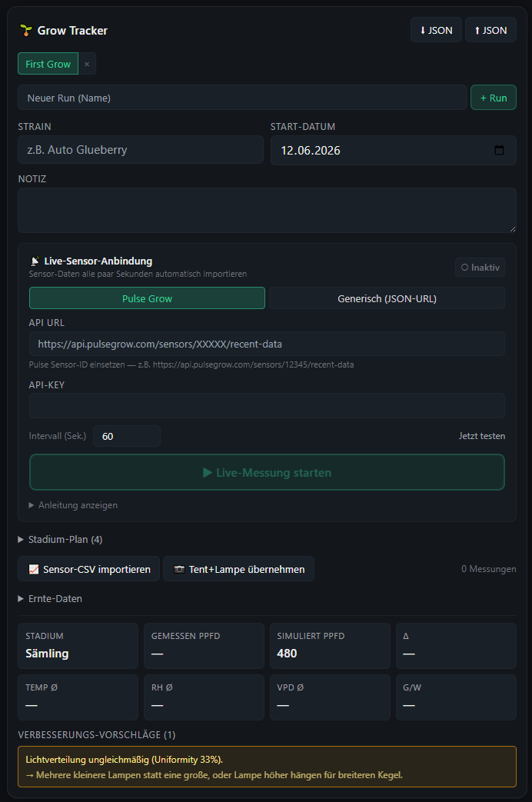Image resolution: width=532 pixels, height=802 pixels.
Task: Click the Gemessen PPFD card
Action: (x=204, y=646)
